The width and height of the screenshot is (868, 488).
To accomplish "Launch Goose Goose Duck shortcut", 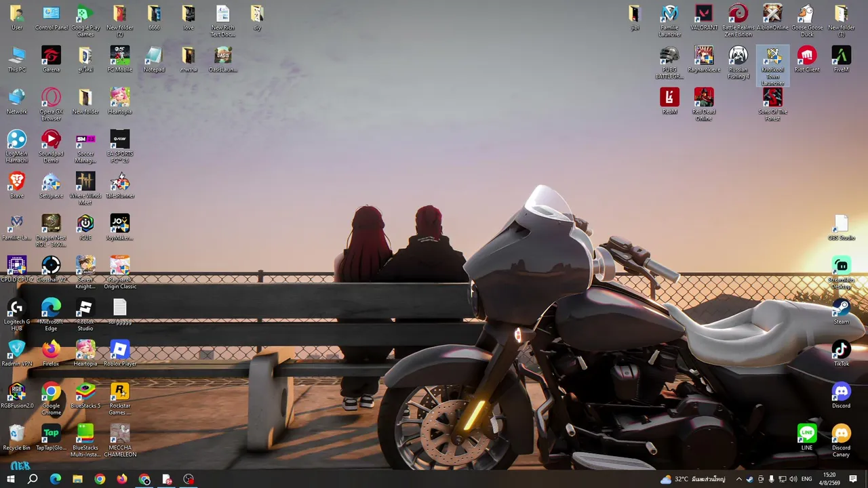I will tap(806, 20).
